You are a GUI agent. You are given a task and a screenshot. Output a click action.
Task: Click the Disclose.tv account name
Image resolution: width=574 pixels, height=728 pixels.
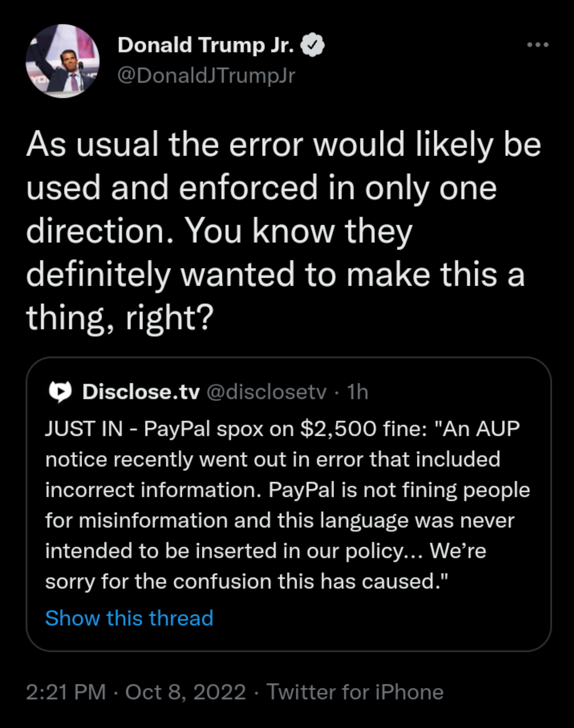click(x=141, y=392)
